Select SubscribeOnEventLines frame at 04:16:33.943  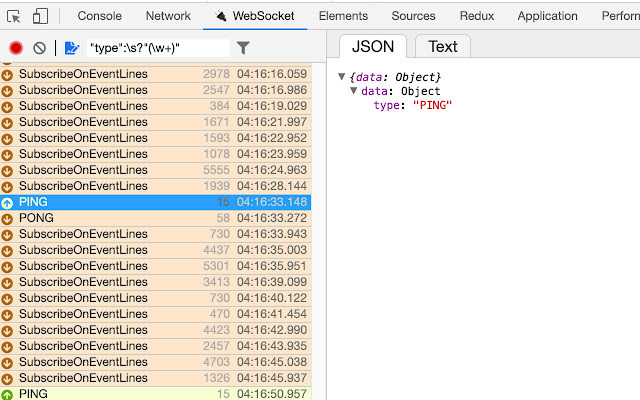pyautogui.click(x=156, y=234)
